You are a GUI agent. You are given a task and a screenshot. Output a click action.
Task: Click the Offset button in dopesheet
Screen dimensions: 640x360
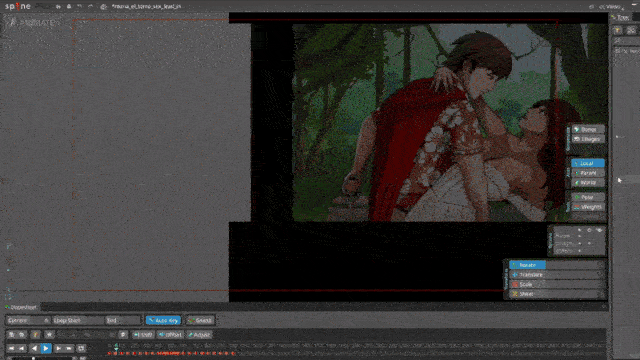tap(171, 335)
